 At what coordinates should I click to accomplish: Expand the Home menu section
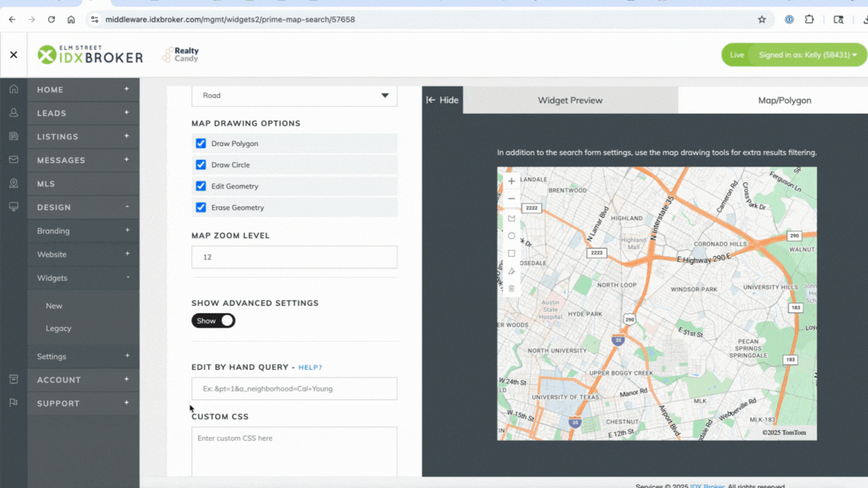(127, 89)
